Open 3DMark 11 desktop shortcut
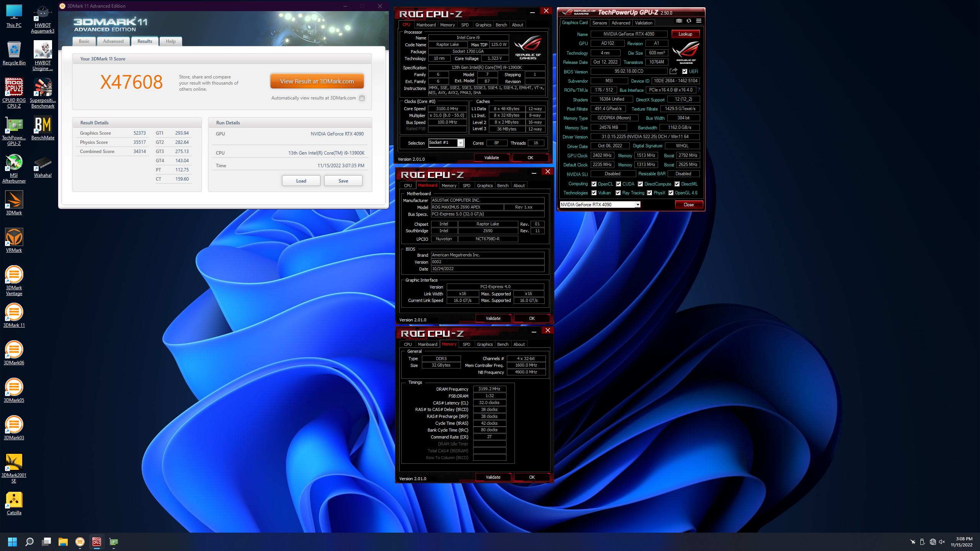The image size is (980, 551). tap(14, 315)
